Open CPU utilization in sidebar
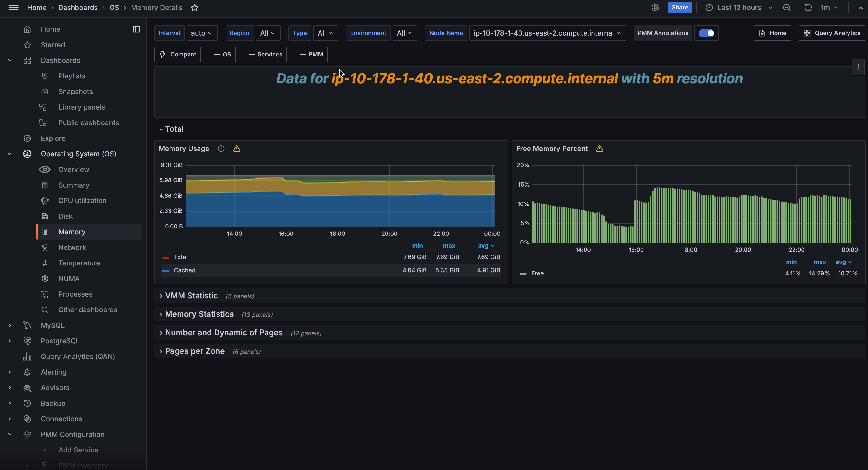868x470 pixels. 82,201
